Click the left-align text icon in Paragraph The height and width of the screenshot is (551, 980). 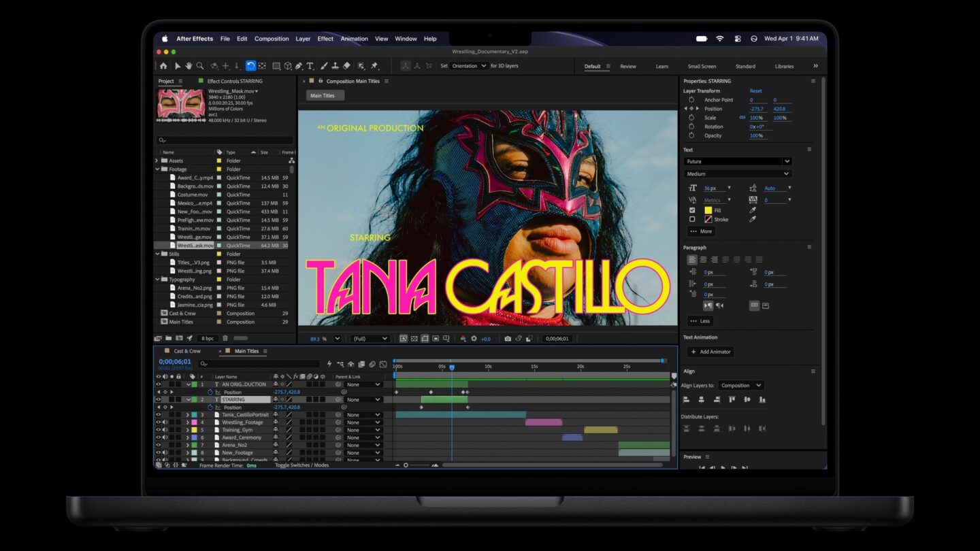tap(692, 260)
